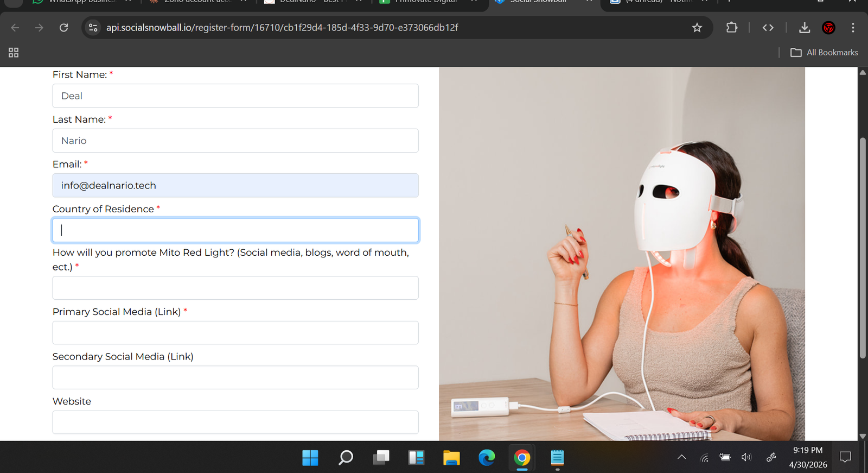Screen dimensions: 868x473
Task: Open Wi-Fi network tray icon
Action: (704, 457)
